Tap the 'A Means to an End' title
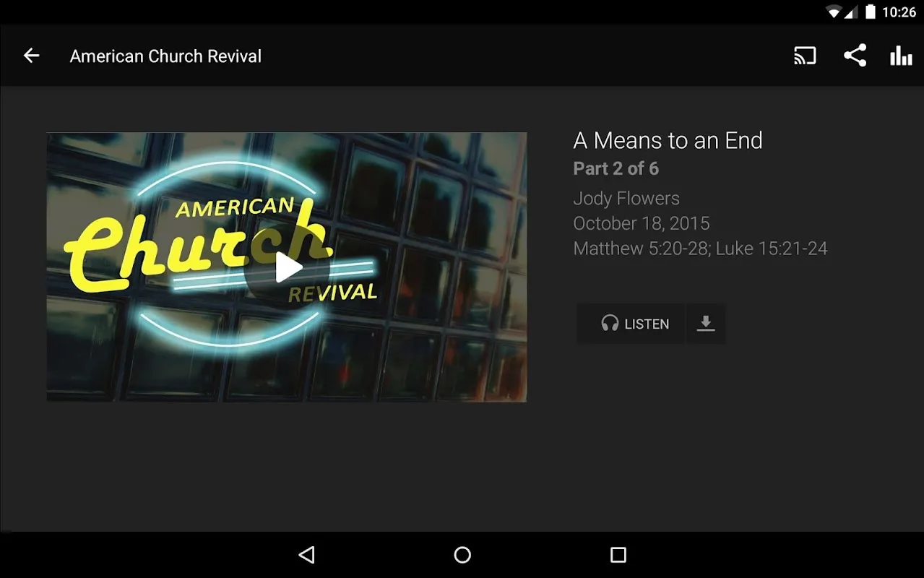 [x=668, y=140]
